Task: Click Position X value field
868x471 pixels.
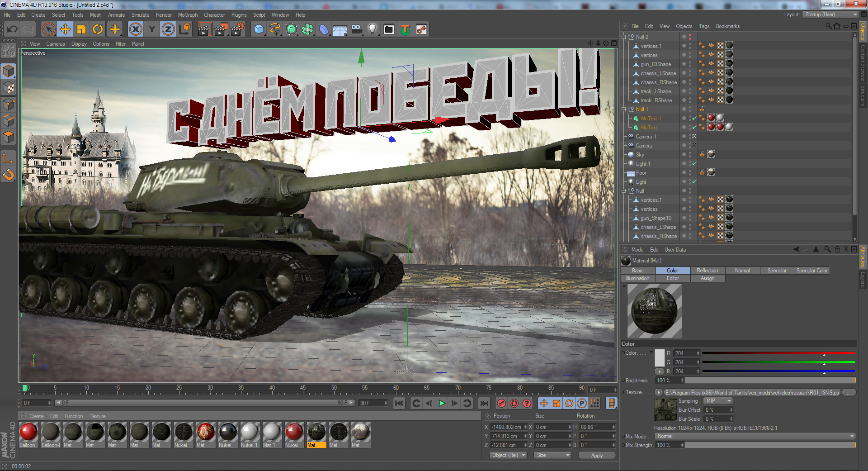Action: point(509,427)
